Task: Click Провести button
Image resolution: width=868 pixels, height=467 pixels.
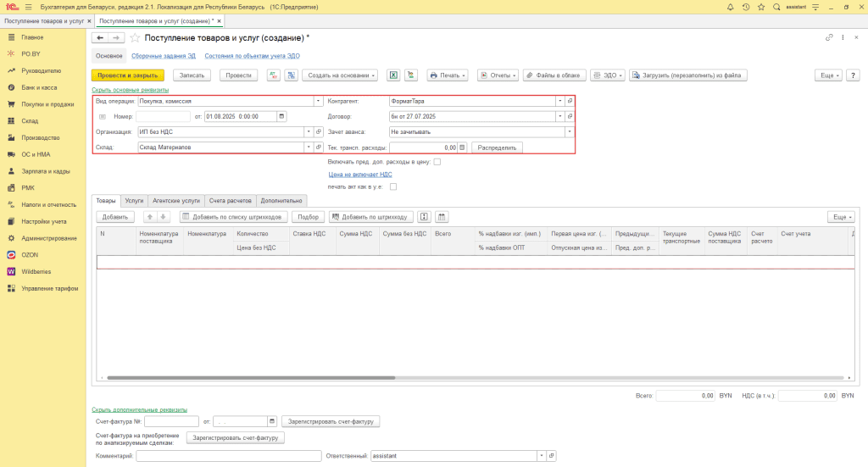Action: pos(238,75)
